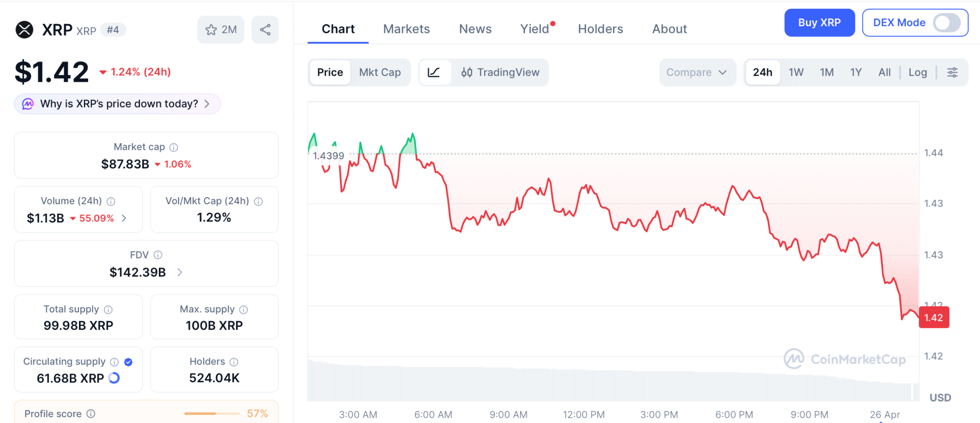Click the verified badge on Circulating supply
Image resolution: width=980 pixels, height=423 pixels.
(128, 362)
